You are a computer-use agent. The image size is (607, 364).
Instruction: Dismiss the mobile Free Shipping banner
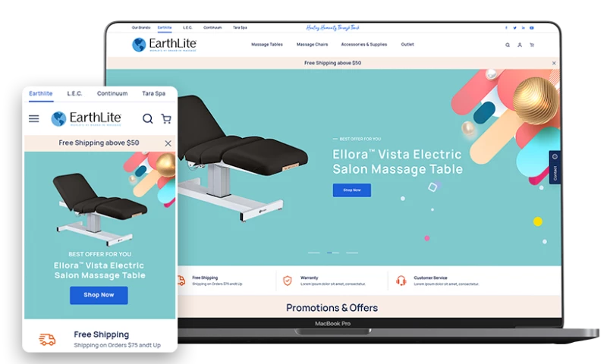(168, 143)
